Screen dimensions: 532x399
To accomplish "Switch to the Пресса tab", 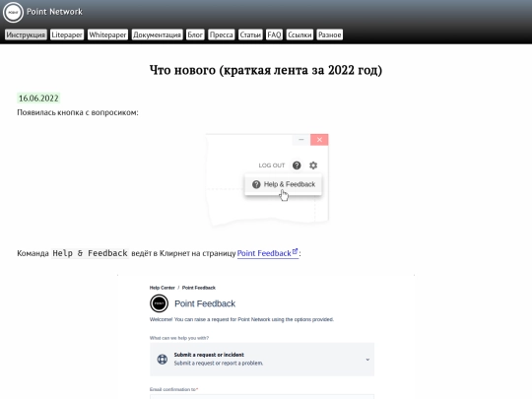I will point(222,34).
